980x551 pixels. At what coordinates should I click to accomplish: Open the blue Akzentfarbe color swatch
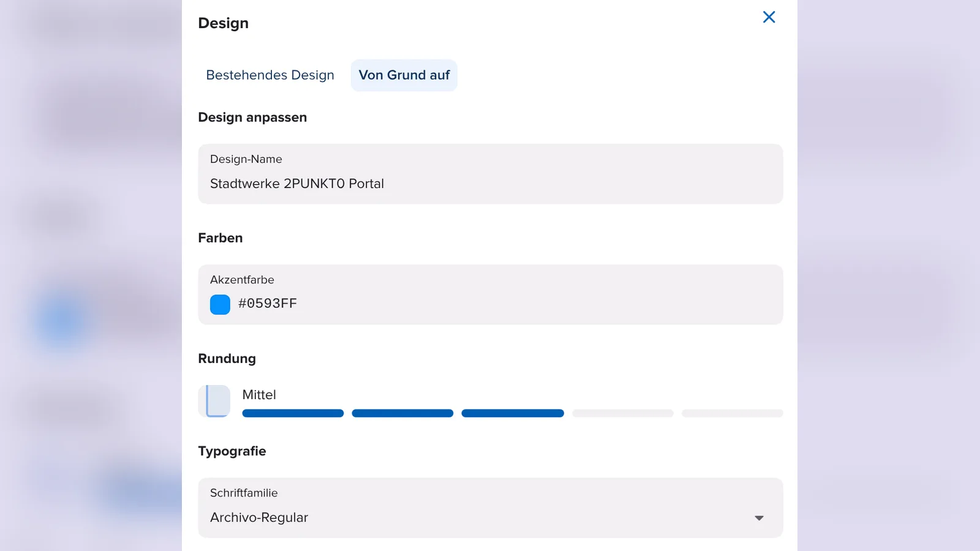click(220, 304)
